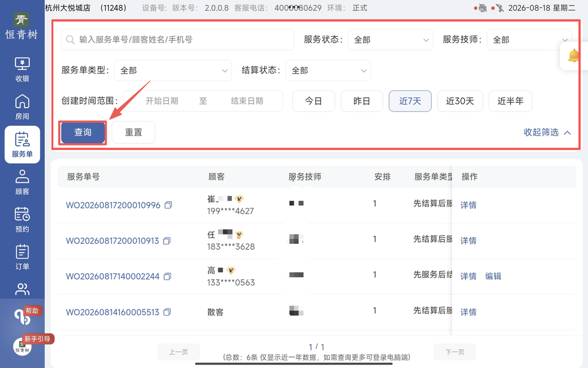Click the 服务技师 column header
The width and height of the screenshot is (588, 368).
pos(305,177)
